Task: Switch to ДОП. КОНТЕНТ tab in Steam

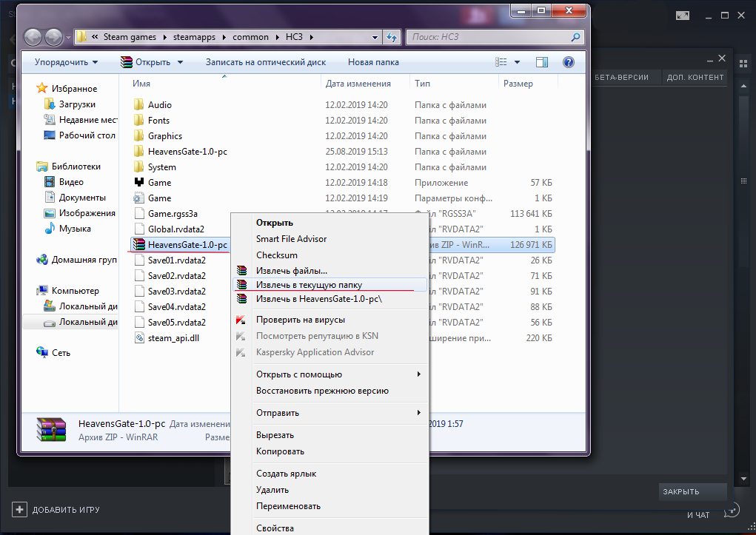Action: [x=695, y=78]
